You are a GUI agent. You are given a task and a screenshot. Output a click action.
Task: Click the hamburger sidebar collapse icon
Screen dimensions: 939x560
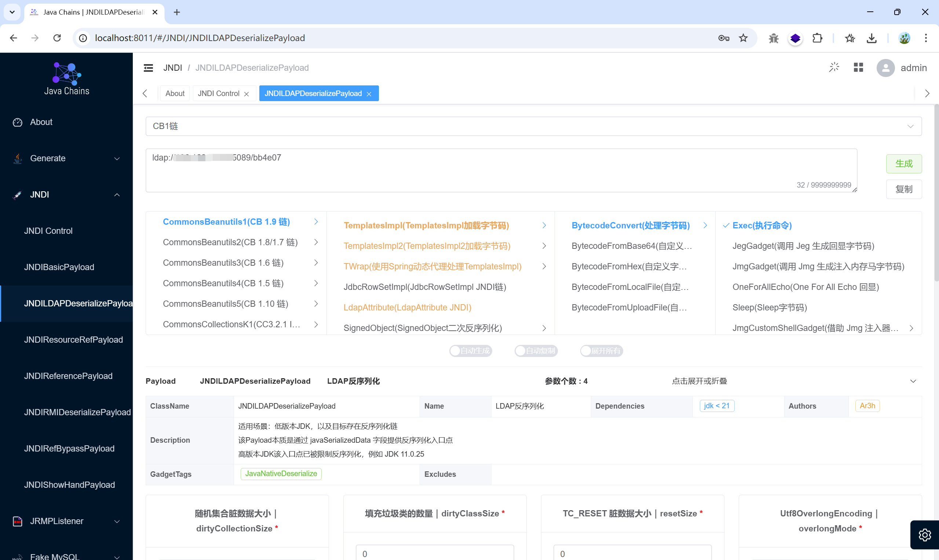point(149,68)
